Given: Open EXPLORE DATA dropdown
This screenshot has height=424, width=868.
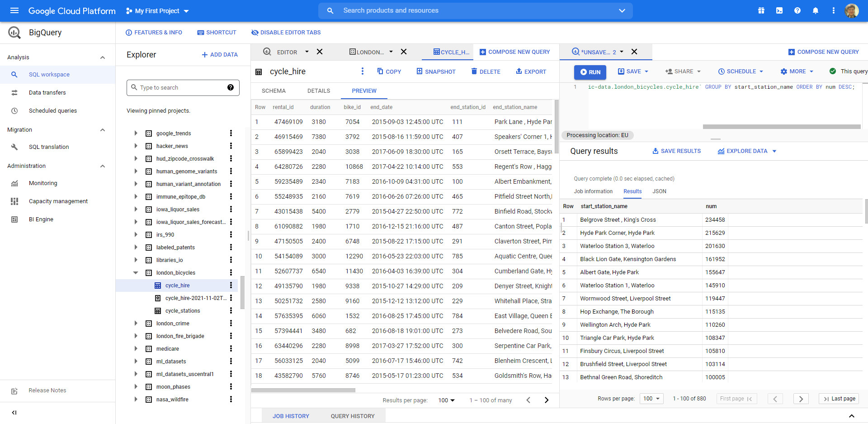Looking at the screenshot, I should pos(747,151).
